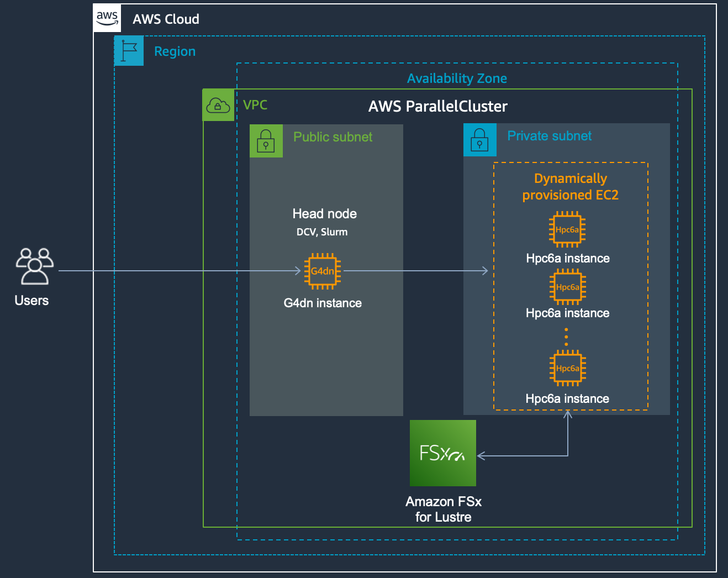Click the Dynamically provisioned EC2 label
Viewport: 728px width, 578px height.
click(x=571, y=187)
